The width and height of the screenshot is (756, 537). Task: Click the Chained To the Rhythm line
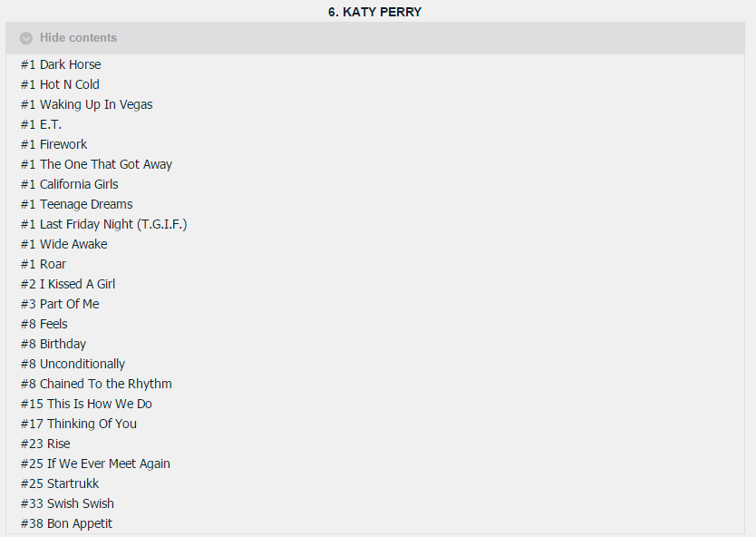96,384
